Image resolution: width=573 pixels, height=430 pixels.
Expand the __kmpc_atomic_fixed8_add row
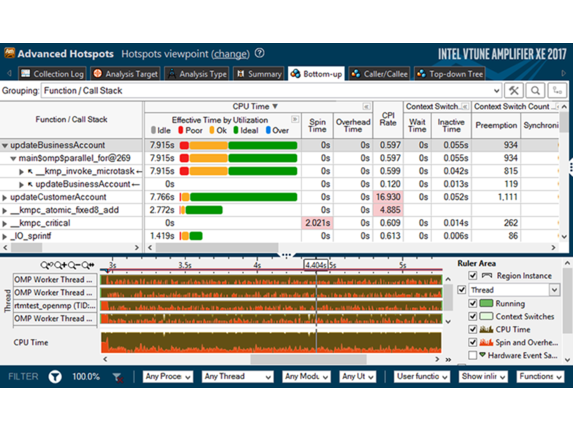(4, 210)
